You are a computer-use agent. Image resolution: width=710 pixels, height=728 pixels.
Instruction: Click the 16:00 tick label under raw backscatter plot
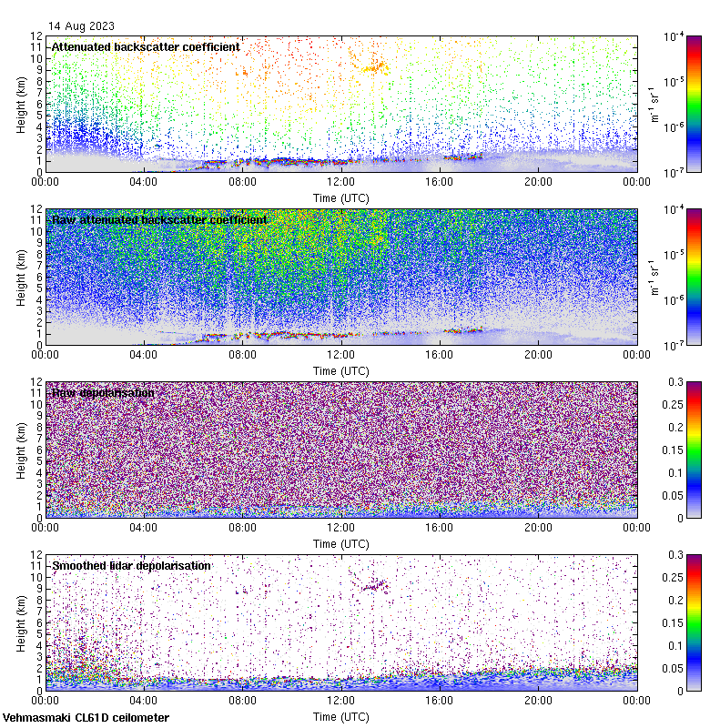pyautogui.click(x=440, y=355)
